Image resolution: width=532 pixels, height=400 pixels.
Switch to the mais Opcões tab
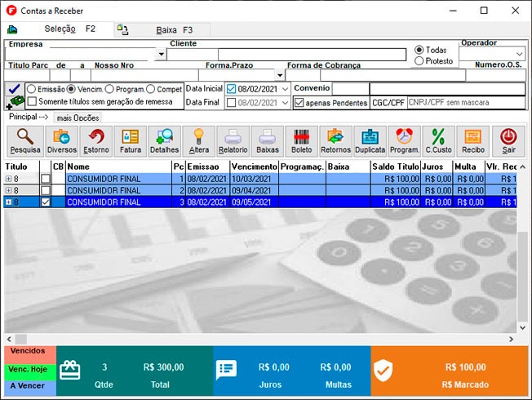tap(80, 118)
